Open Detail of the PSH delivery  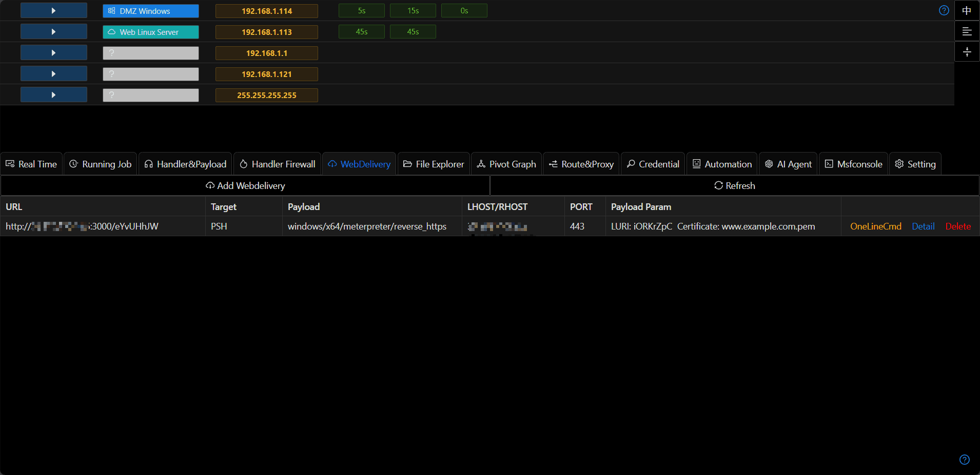coord(923,226)
